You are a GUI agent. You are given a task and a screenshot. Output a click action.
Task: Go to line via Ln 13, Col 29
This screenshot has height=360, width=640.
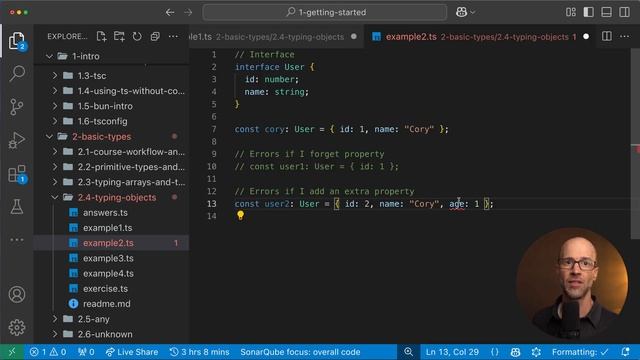452,352
